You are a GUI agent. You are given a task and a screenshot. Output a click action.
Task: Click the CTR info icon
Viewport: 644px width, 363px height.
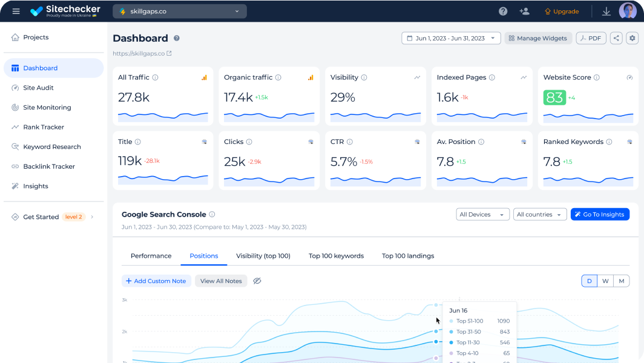(x=349, y=142)
